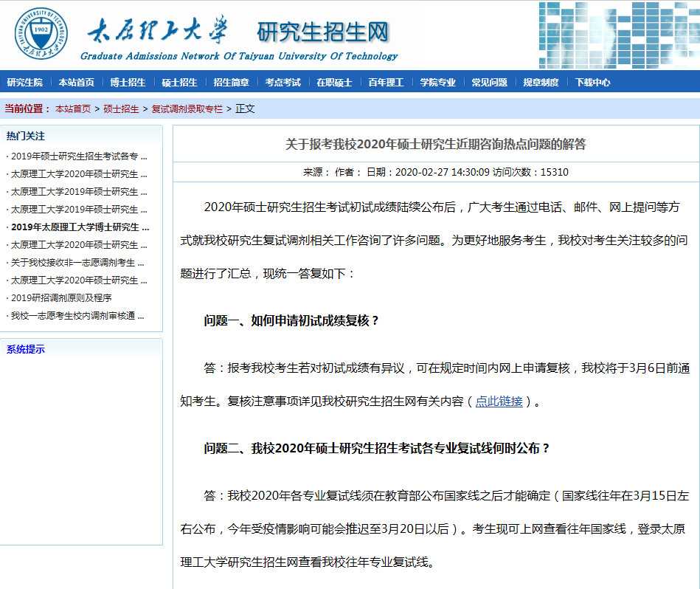Screen dimensions: 700x589
Task: Open the 规章制度 navigation item
Action: (x=541, y=83)
